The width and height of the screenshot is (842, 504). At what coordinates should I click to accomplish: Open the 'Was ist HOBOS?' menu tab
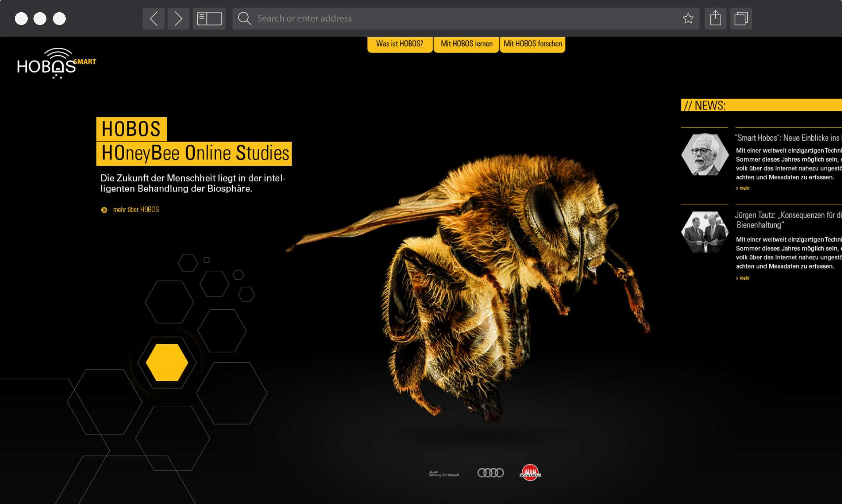coord(400,44)
